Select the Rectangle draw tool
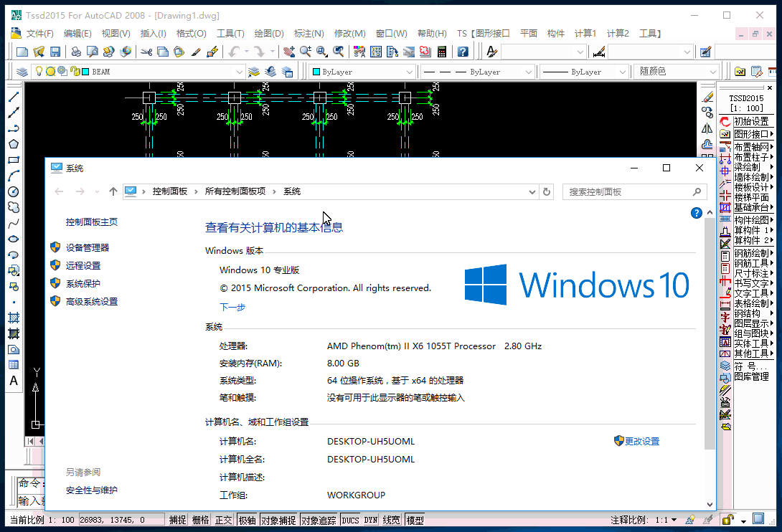The height and width of the screenshot is (532, 782). coord(14,160)
